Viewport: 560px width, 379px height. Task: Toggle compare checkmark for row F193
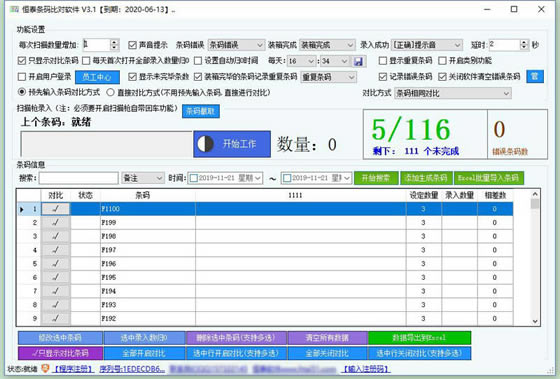pos(55,305)
